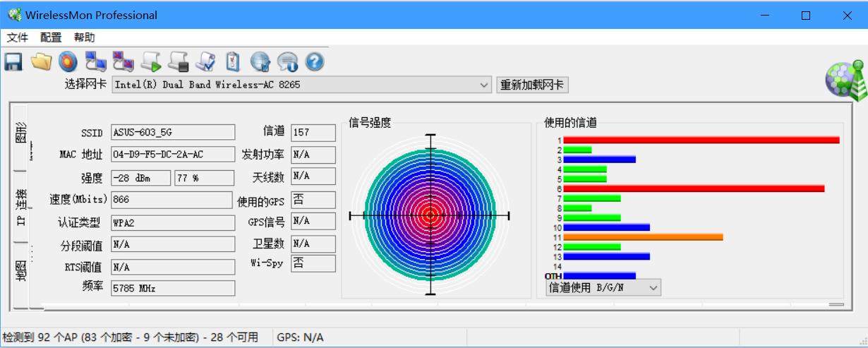Click the Wi-Spy field showing 否
Image resolution: width=868 pixels, height=348 pixels.
pyautogui.click(x=313, y=263)
